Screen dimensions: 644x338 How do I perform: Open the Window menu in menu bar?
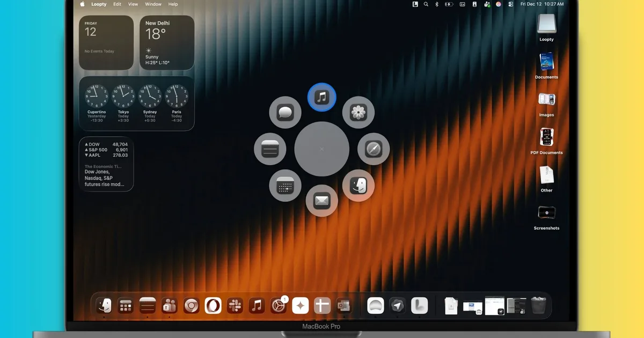(153, 4)
